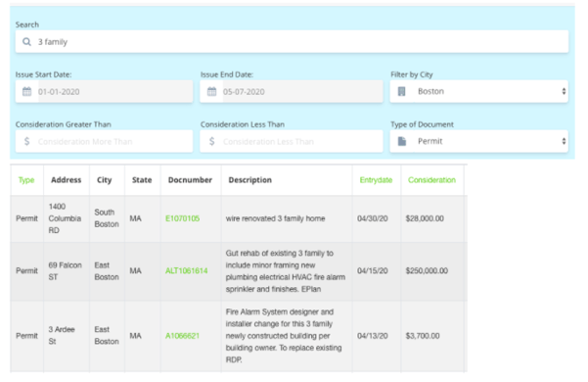Viewport: 588px width, 382px height.
Task: Click 'MA' state in the E1070105 row
Action: (135, 218)
